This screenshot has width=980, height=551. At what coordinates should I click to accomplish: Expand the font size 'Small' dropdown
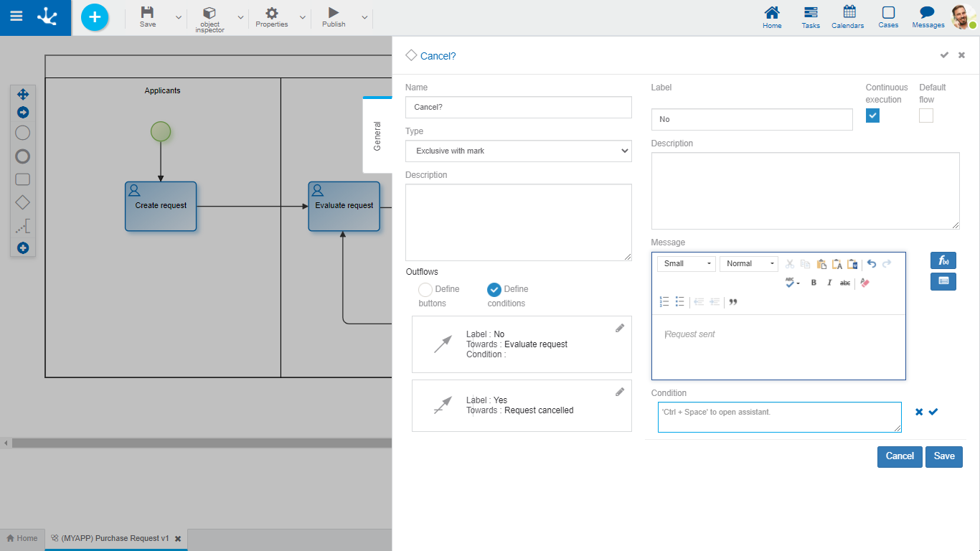[x=687, y=264]
